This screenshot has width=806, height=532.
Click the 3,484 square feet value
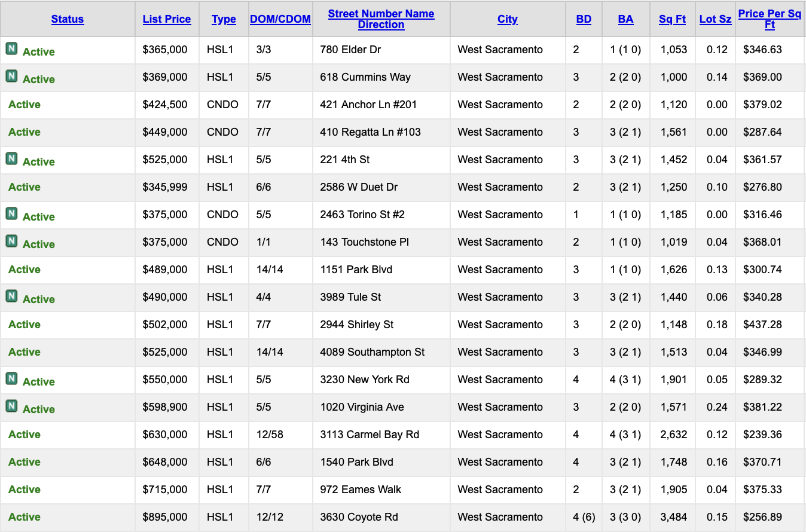674,517
